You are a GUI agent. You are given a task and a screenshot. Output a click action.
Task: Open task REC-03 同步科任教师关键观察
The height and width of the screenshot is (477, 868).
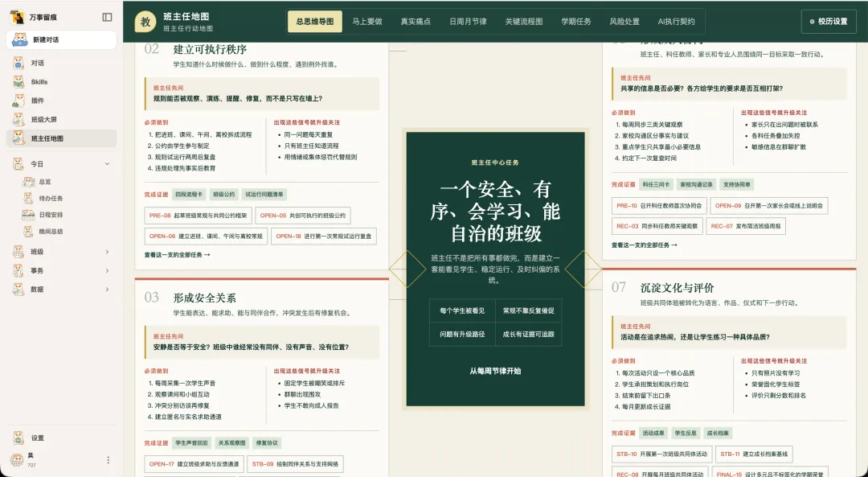pyautogui.click(x=657, y=226)
